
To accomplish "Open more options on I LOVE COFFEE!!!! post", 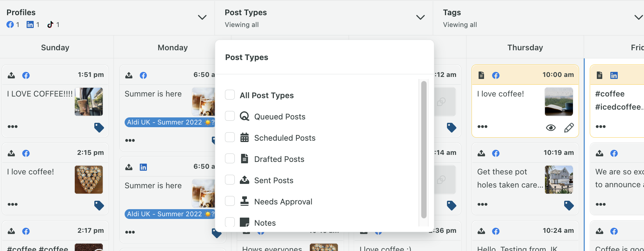I will (12, 127).
